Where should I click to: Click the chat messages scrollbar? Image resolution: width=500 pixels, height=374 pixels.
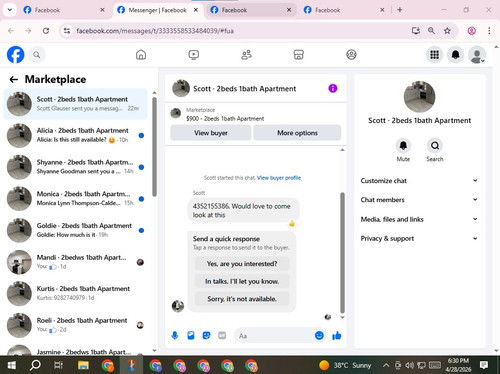pyautogui.click(x=342, y=253)
